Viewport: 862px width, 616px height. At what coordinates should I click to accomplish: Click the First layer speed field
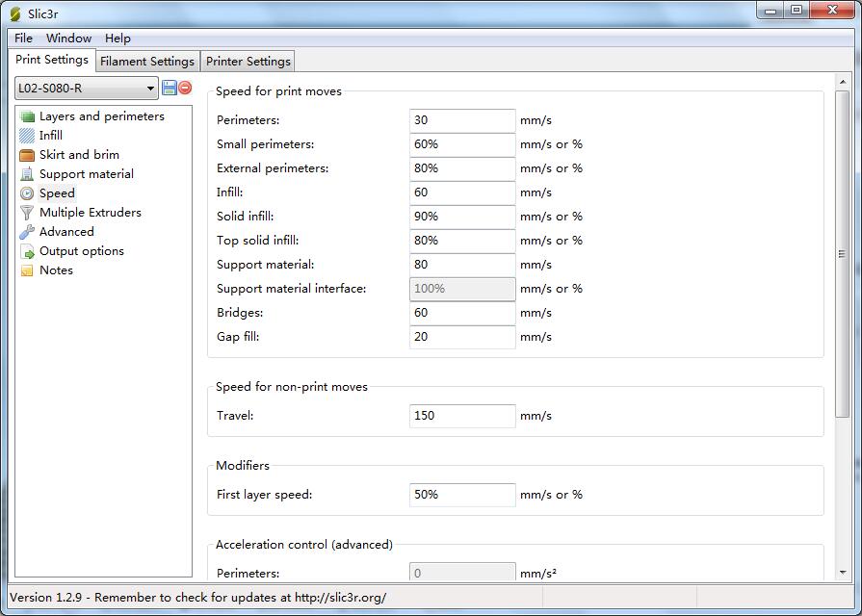pos(462,495)
